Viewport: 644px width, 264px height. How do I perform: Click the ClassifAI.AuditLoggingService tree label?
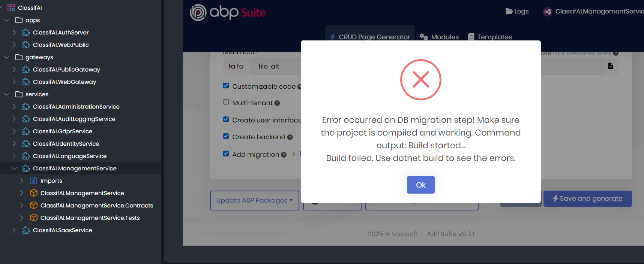[x=74, y=119]
